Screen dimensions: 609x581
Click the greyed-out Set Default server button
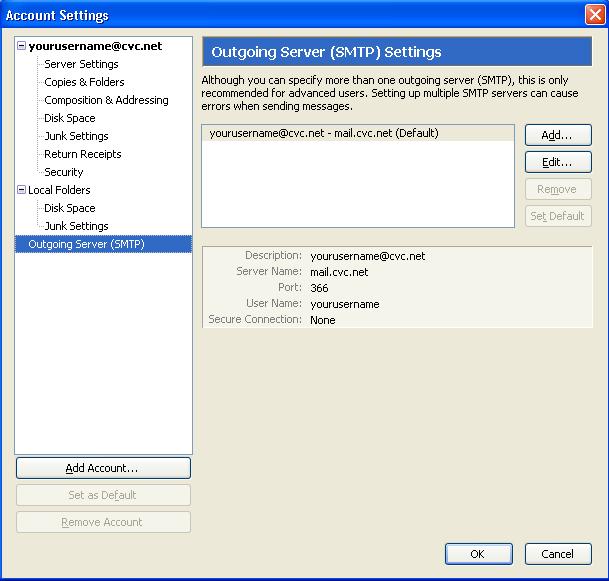[x=558, y=216]
